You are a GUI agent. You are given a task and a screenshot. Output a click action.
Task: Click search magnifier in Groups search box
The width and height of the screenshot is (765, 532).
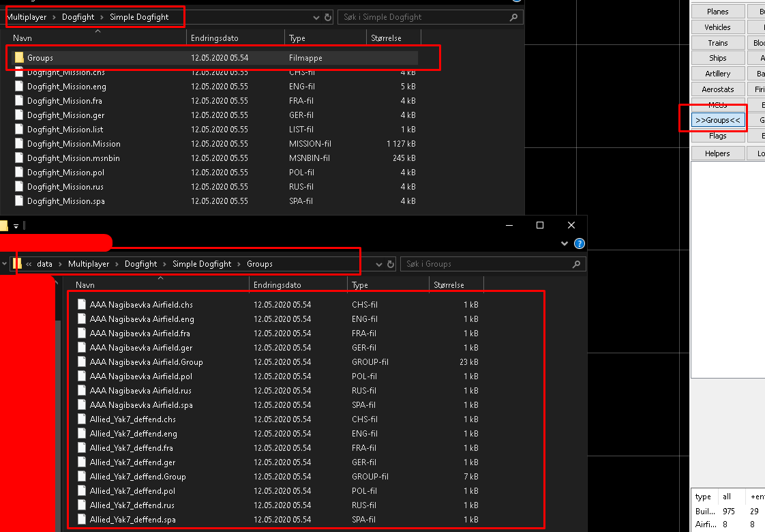pyautogui.click(x=576, y=264)
